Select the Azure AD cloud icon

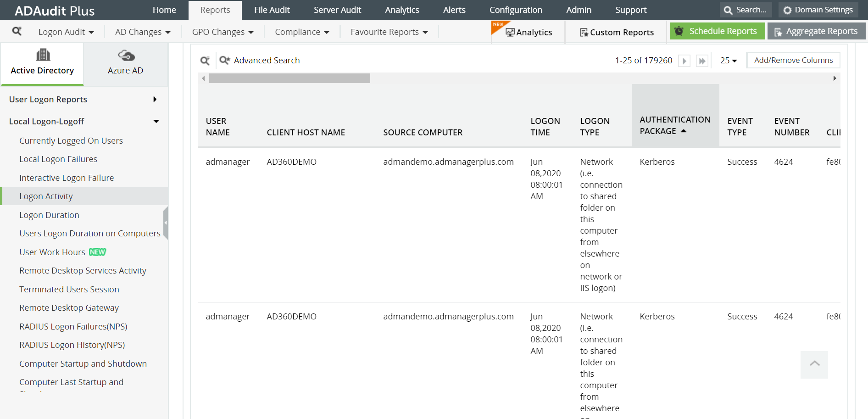(x=126, y=56)
